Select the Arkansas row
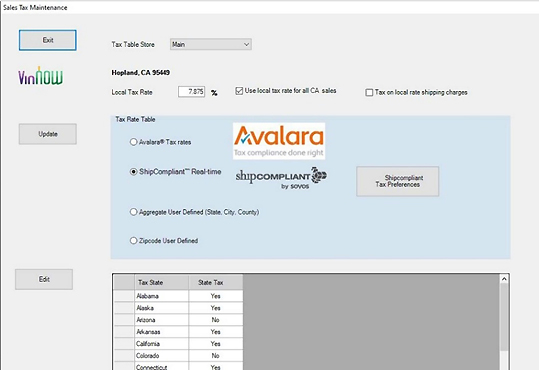539x370 pixels. 178,332
